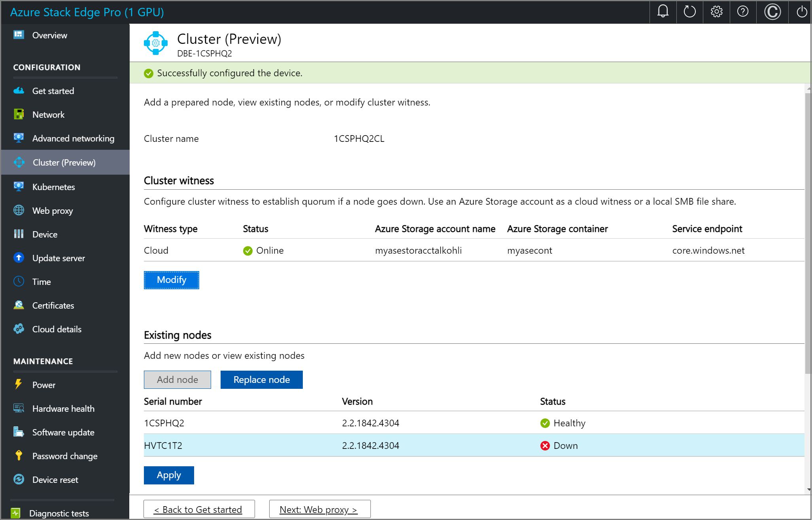This screenshot has width=812, height=520.
Task: Click the power icon in the top bar
Action: point(801,12)
